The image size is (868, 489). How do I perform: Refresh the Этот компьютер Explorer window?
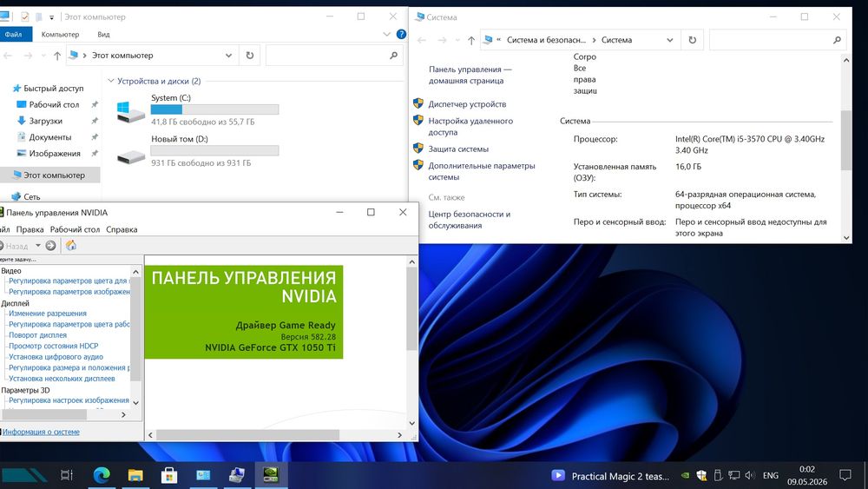pyautogui.click(x=250, y=56)
